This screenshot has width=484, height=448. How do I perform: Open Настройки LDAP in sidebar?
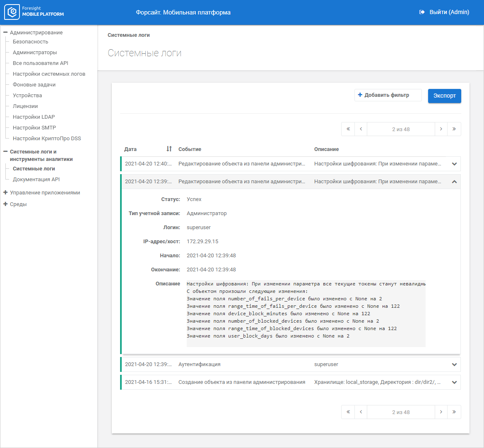click(x=34, y=117)
